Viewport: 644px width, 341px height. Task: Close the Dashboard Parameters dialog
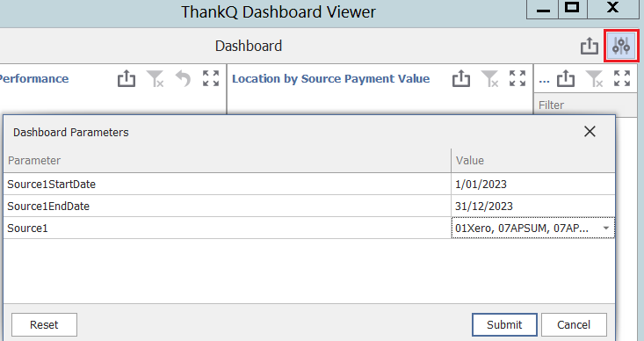coord(590,132)
